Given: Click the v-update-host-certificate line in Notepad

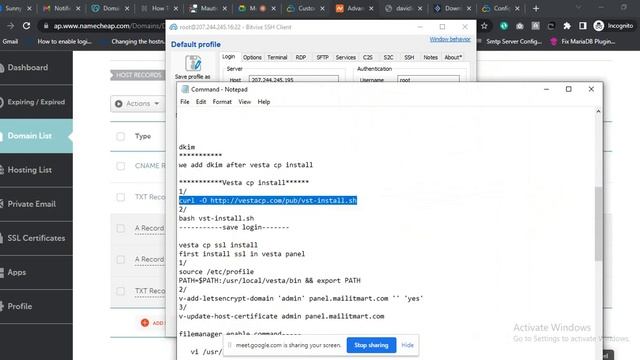Looking at the screenshot, I should point(281,316).
